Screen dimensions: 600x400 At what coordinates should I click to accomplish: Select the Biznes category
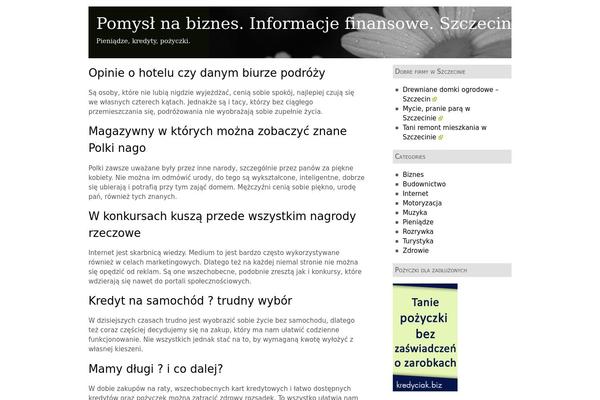tap(413, 175)
